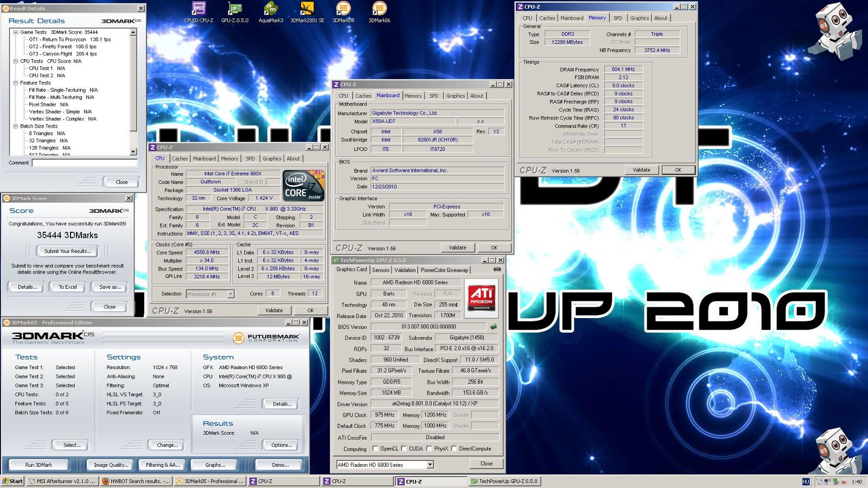Select GT1 - Return To Proxycon row
This screenshot has width=868, height=488.
[x=69, y=40]
